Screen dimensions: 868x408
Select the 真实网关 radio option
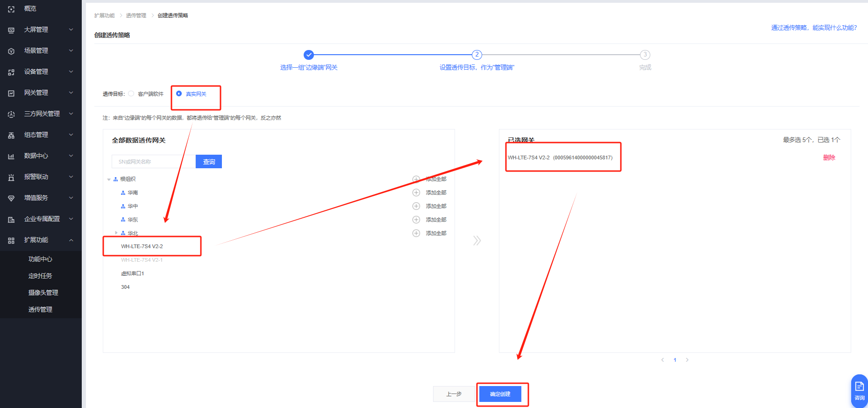tap(179, 93)
